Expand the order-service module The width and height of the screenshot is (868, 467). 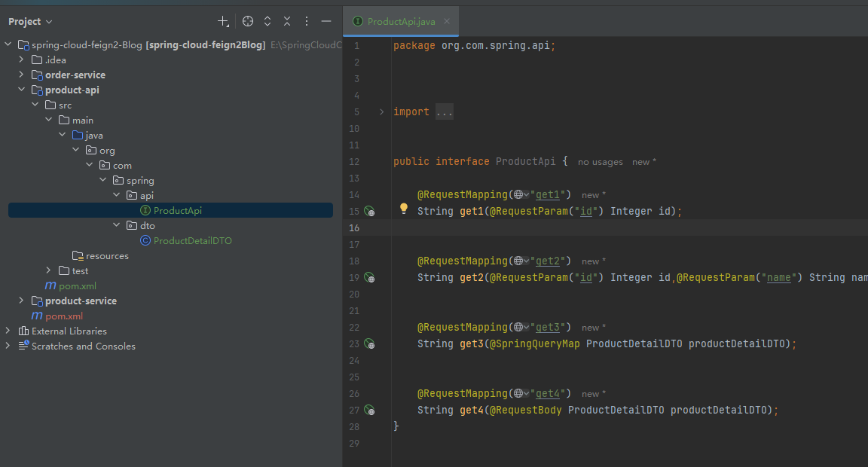click(21, 74)
